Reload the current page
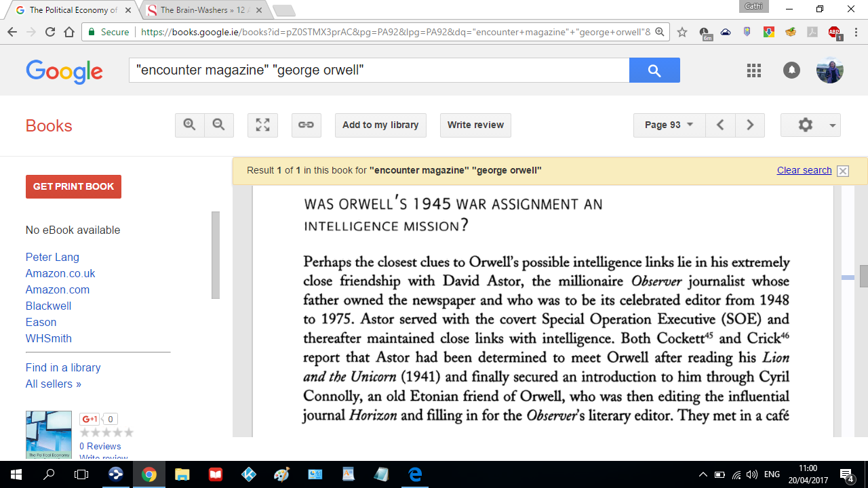The width and height of the screenshot is (868, 488). point(50,32)
